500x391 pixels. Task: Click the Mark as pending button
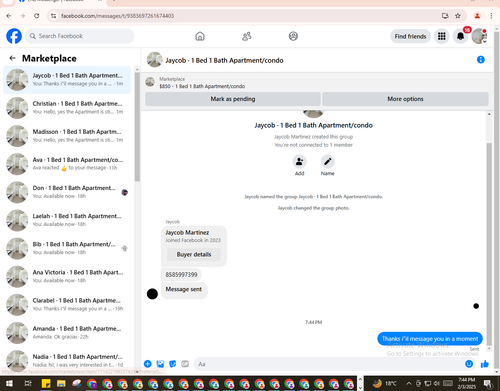pos(233,99)
